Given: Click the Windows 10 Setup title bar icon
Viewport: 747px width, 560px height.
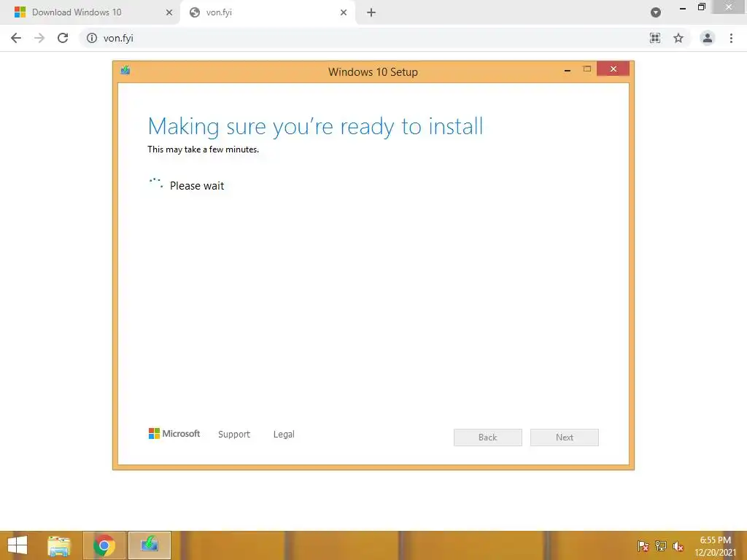Looking at the screenshot, I should pos(125,71).
